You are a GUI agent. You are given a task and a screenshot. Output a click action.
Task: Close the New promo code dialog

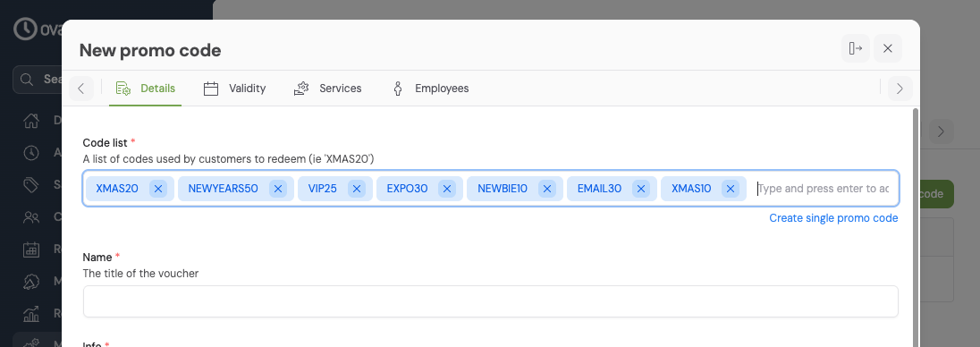point(888,48)
